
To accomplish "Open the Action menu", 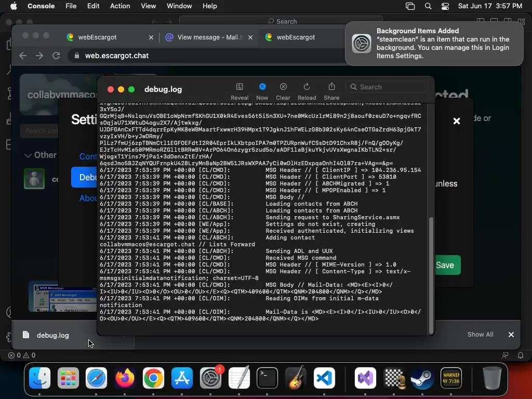I will point(120,6).
